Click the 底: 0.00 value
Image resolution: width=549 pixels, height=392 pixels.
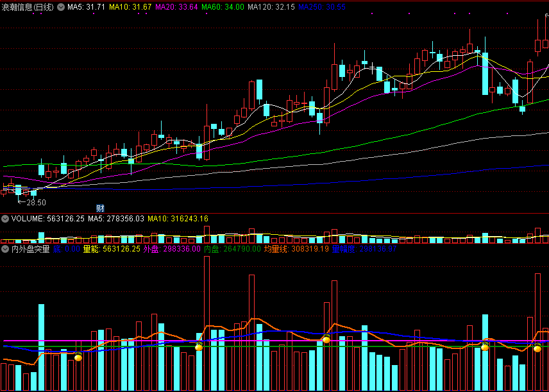click(67, 249)
